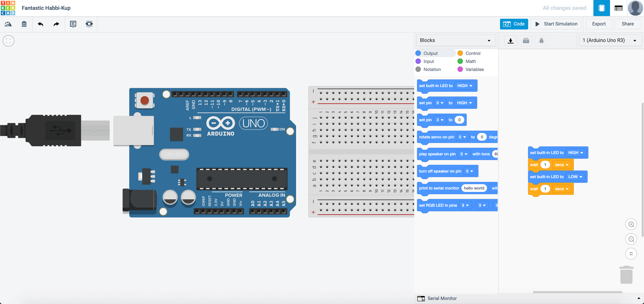Open the Serial Monitor panel
Viewport: 644px width, 304px height.
pos(442,298)
